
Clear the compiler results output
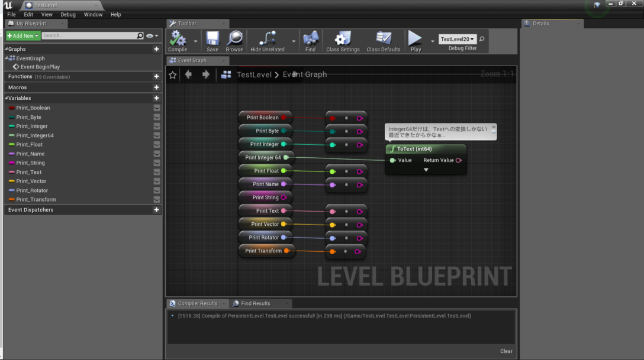click(506, 351)
